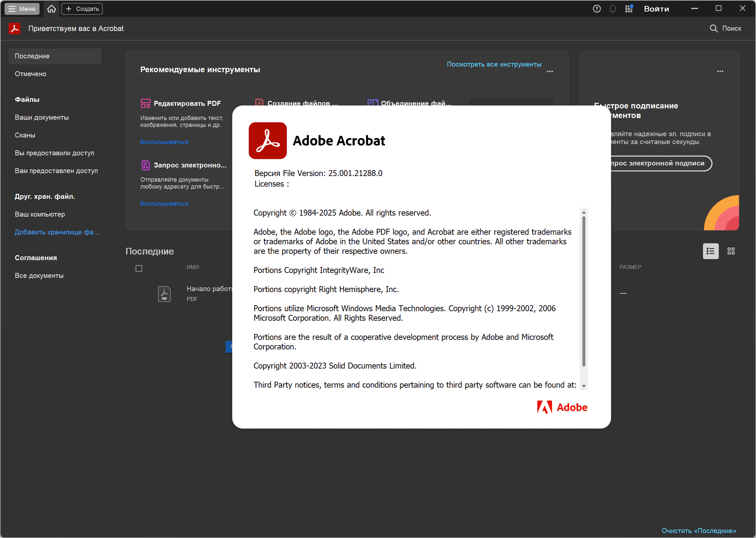The image size is (756, 538).
Task: Click the search magnifier icon
Action: [713, 28]
